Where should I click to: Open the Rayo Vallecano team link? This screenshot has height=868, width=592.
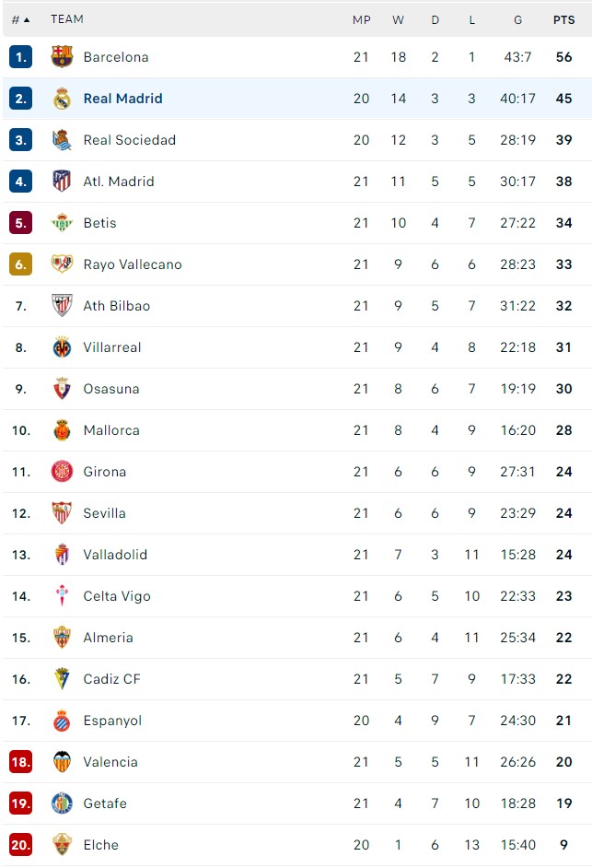coord(133,264)
